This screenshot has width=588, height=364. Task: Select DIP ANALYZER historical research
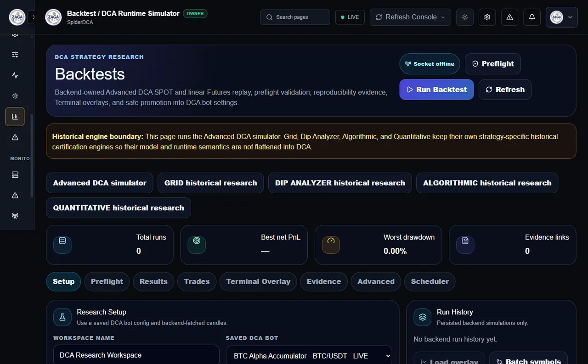point(340,183)
